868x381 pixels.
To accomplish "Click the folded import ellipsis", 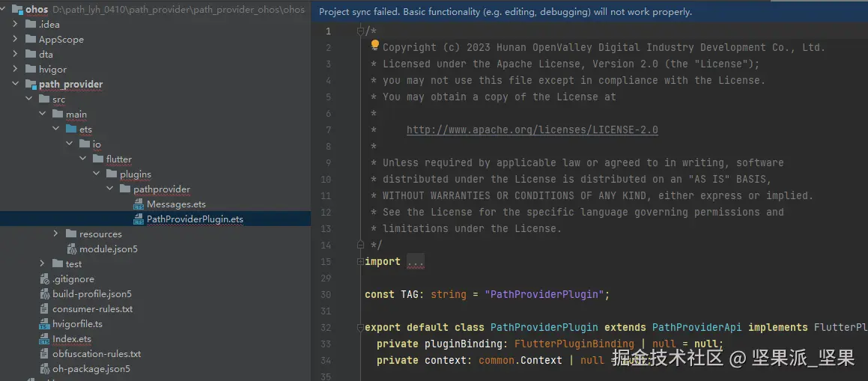I will click(415, 262).
